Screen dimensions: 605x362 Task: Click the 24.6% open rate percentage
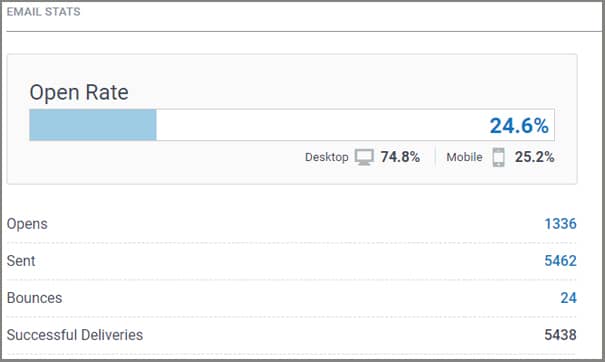click(x=519, y=126)
